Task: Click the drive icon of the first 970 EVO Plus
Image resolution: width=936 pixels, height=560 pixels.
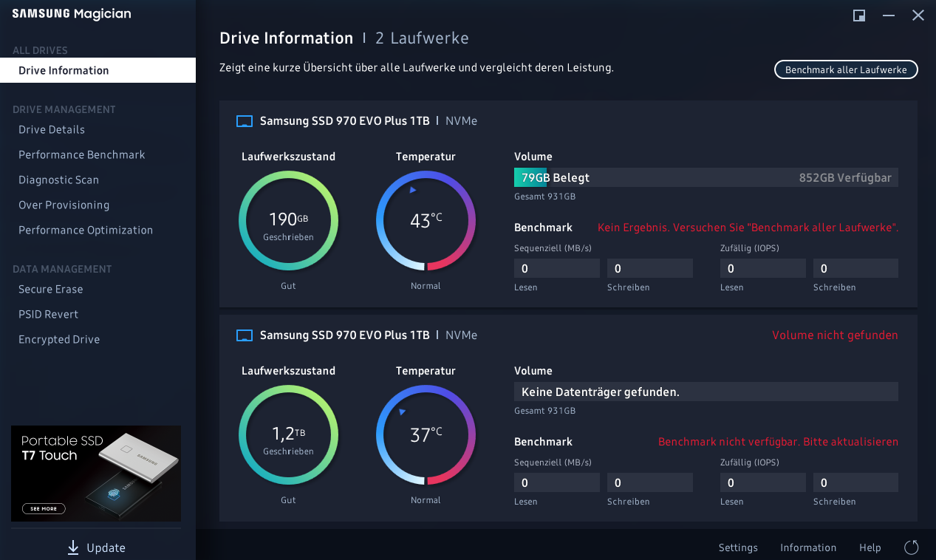Action: click(x=245, y=121)
